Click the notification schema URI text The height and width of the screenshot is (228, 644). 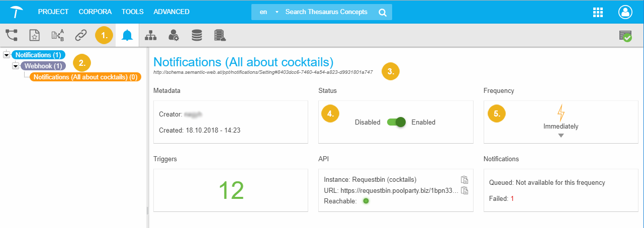click(263, 72)
